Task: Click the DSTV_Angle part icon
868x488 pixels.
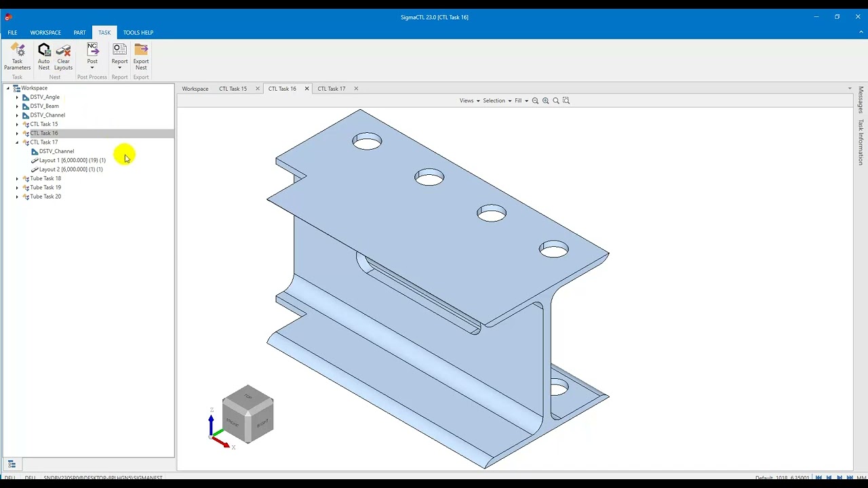Action: tap(26, 97)
